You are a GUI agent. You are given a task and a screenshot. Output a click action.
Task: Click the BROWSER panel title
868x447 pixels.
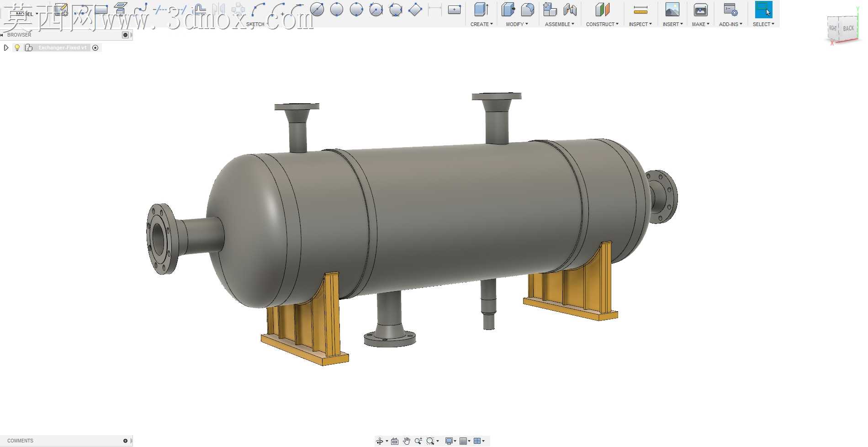pos(19,35)
